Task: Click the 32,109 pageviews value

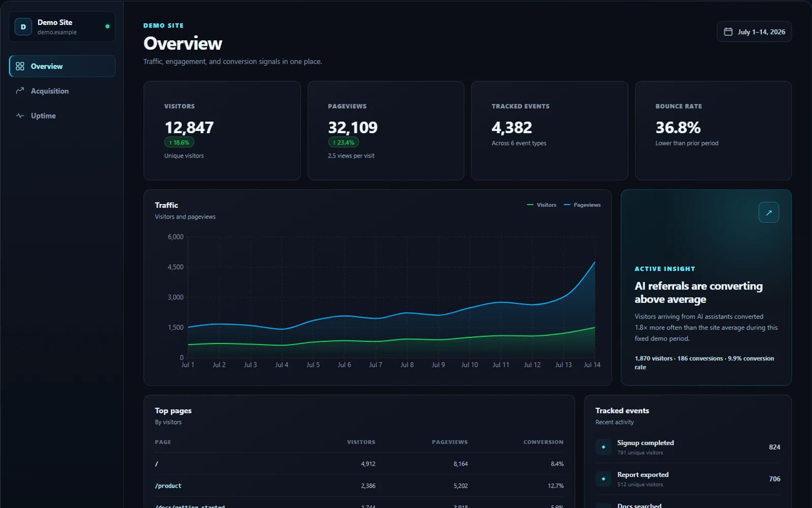Action: pyautogui.click(x=353, y=127)
